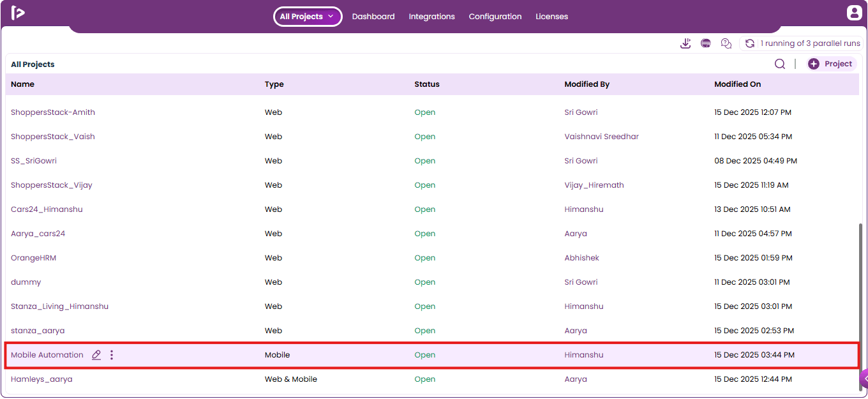Click 'Vaishnavi Sreedhar' in Modified By
Screen dimensions: 868x399
point(602,137)
